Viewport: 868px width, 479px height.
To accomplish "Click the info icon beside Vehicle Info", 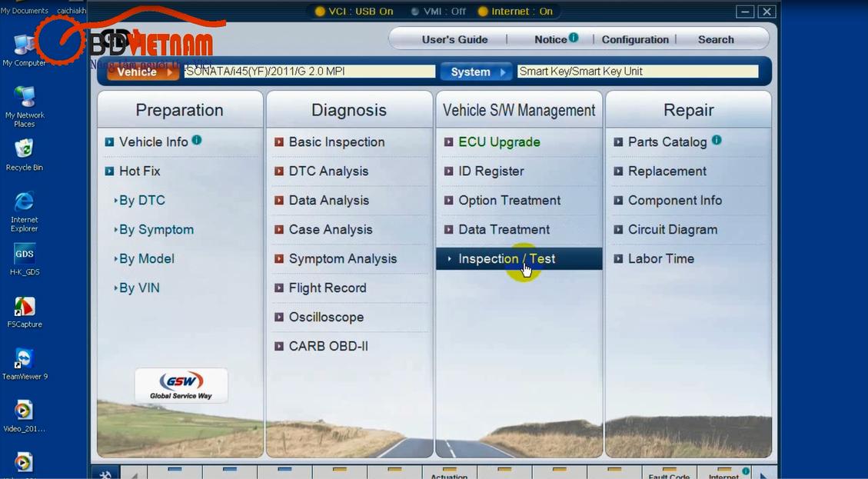I will 197,140.
